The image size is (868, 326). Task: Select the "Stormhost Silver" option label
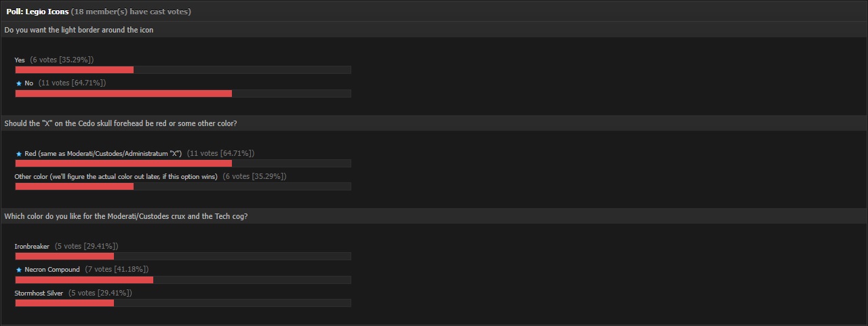pyautogui.click(x=39, y=293)
